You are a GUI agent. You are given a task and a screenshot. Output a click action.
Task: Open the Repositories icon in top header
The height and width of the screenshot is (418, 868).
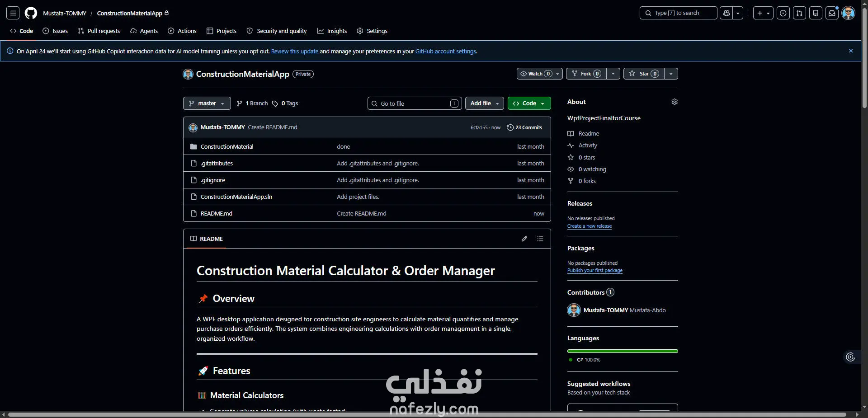click(x=816, y=13)
